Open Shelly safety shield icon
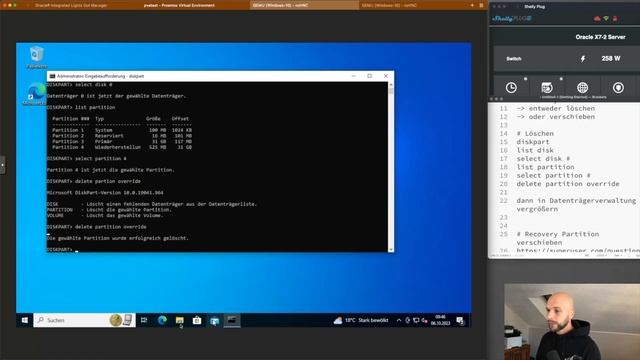The width and height of the screenshot is (640, 360). click(x=618, y=87)
